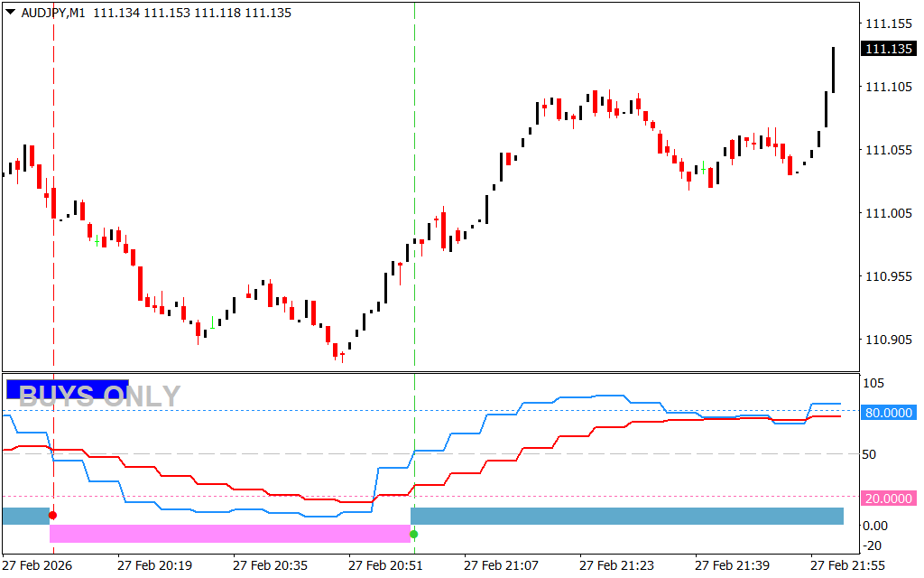This screenshot has height=578, width=924.
Task: Click the 110.905 price scale label
Action: [888, 340]
